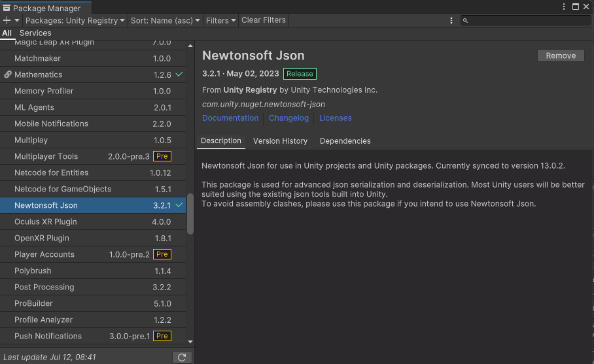Click the list scroll down arrow
This screenshot has height=364, width=594.
(190, 342)
